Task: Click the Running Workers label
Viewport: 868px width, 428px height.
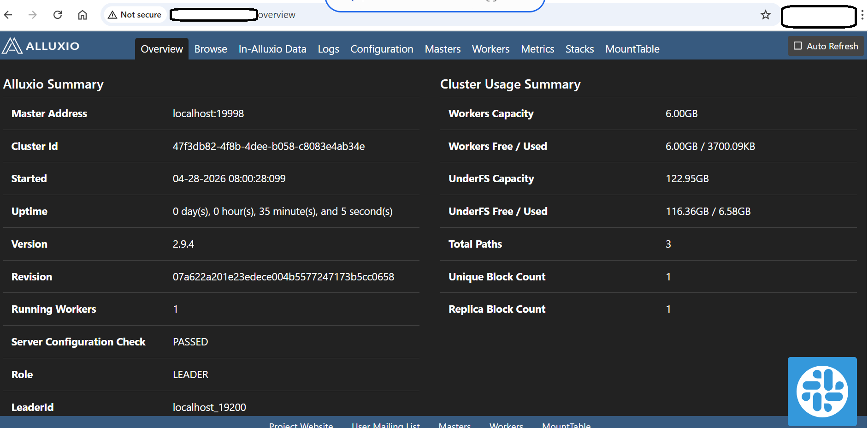Action: tap(54, 309)
